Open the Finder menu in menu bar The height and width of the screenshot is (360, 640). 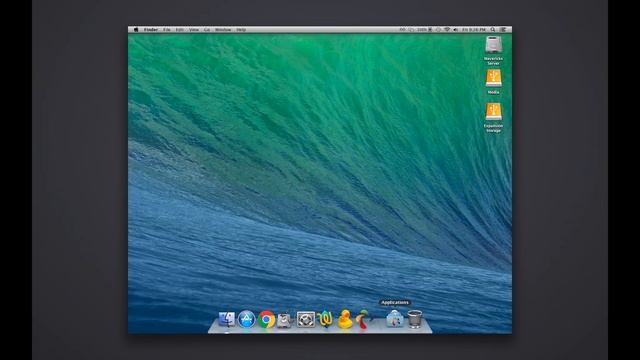tap(151, 30)
